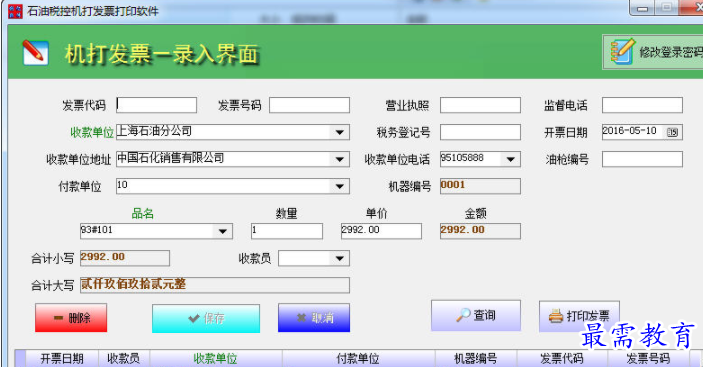The height and width of the screenshot is (367, 703).
Task: Click the 发票代码 table column header
Action: tap(562, 358)
